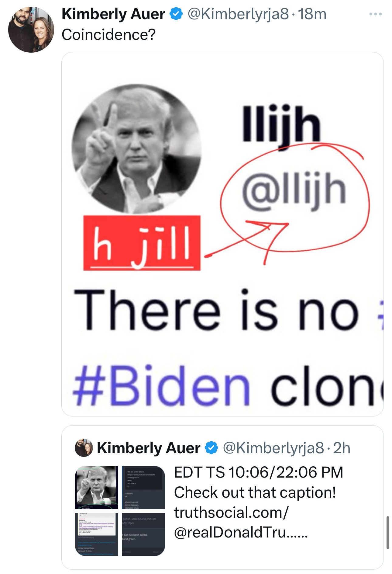
Task: Click the red "h jill" label in image
Action: tap(142, 243)
